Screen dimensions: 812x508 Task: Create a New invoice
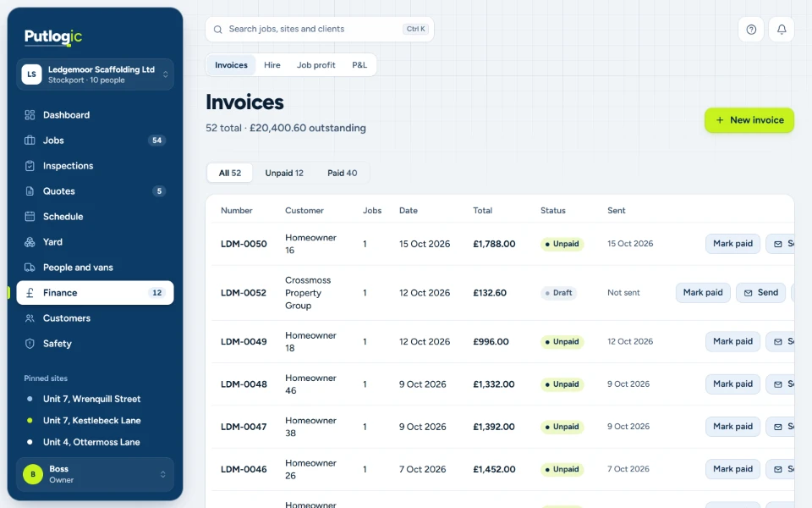749,120
